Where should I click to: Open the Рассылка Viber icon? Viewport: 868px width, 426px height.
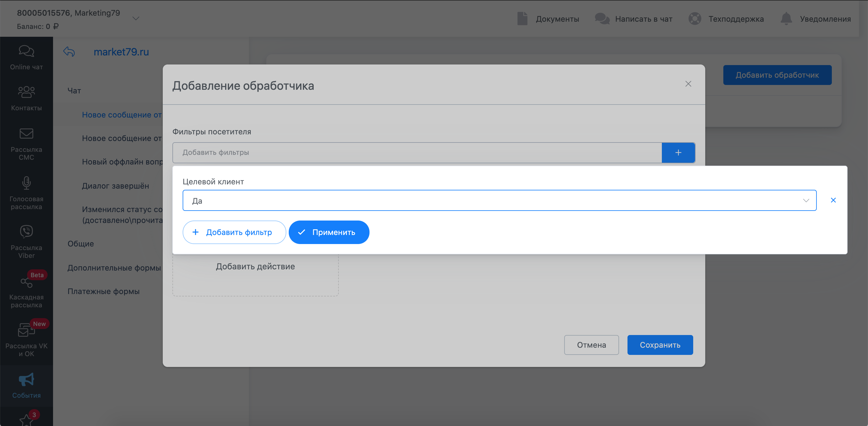click(26, 232)
